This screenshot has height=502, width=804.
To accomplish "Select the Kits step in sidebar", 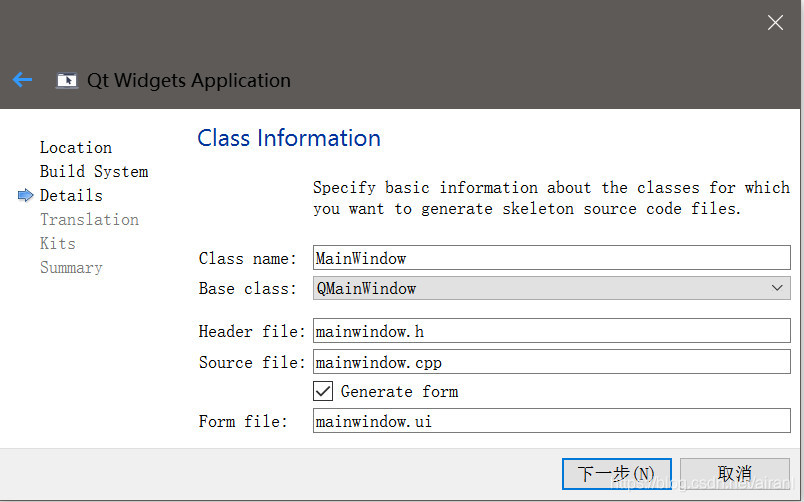I will click(58, 244).
